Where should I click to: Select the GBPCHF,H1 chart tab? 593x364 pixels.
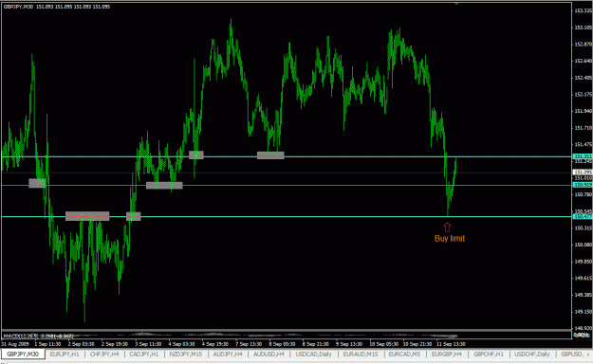pyautogui.click(x=489, y=355)
